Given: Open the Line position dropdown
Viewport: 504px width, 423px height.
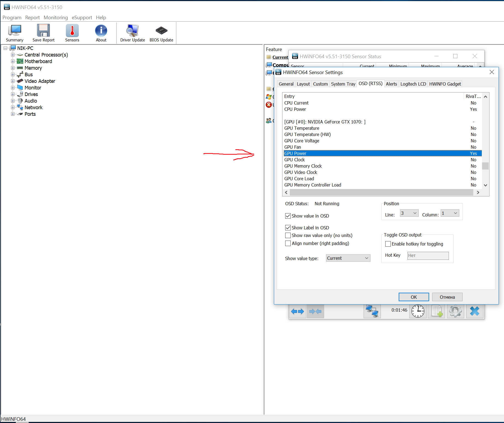Looking at the screenshot, I should click(x=409, y=213).
